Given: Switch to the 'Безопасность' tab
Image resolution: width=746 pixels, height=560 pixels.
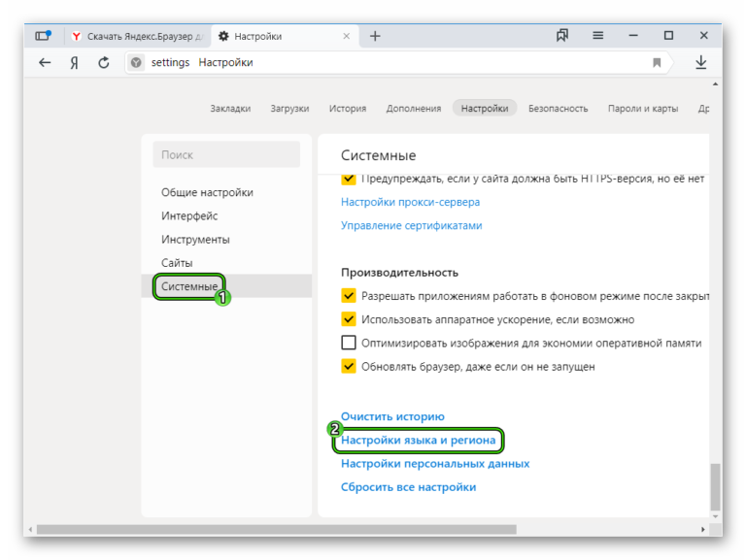Looking at the screenshot, I should pyautogui.click(x=558, y=109).
